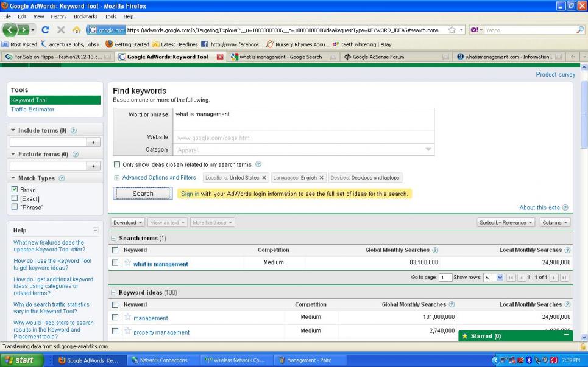Collapse the Help panel minus icon
This screenshot has width=588, height=367.
pos(96,230)
